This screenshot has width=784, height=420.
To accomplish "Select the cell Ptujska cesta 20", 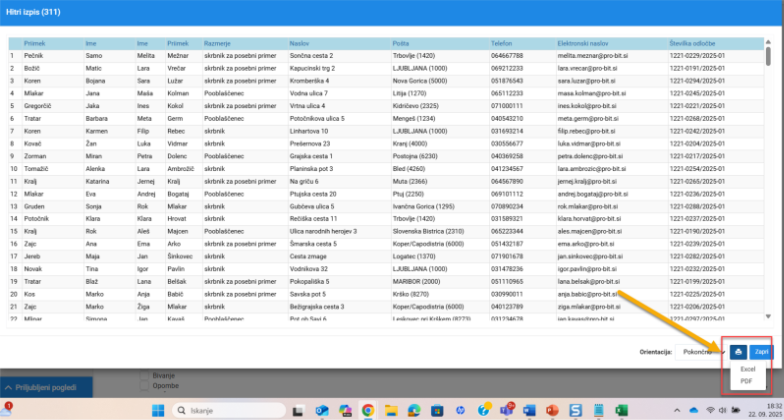I will click(313, 194).
